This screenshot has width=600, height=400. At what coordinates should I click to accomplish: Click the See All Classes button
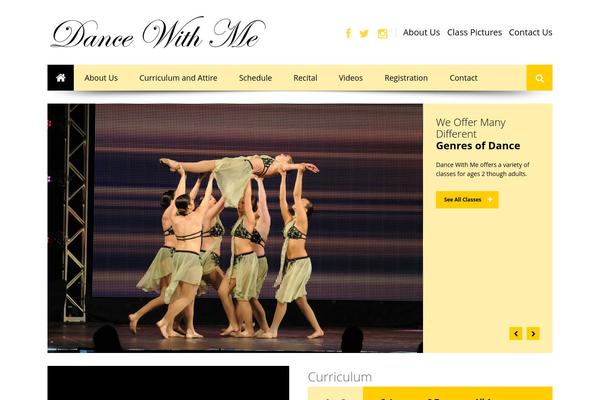point(467,199)
